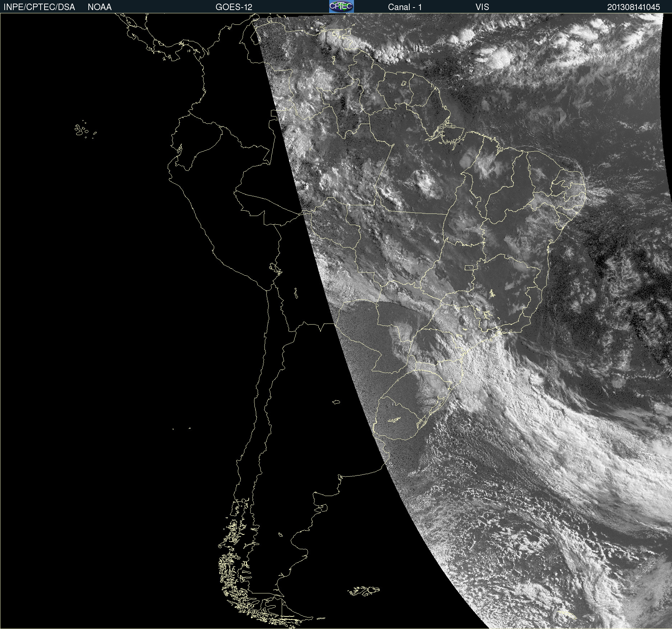Click the 201308141045 timestamp
This screenshot has height=629, width=672.
[634, 7]
